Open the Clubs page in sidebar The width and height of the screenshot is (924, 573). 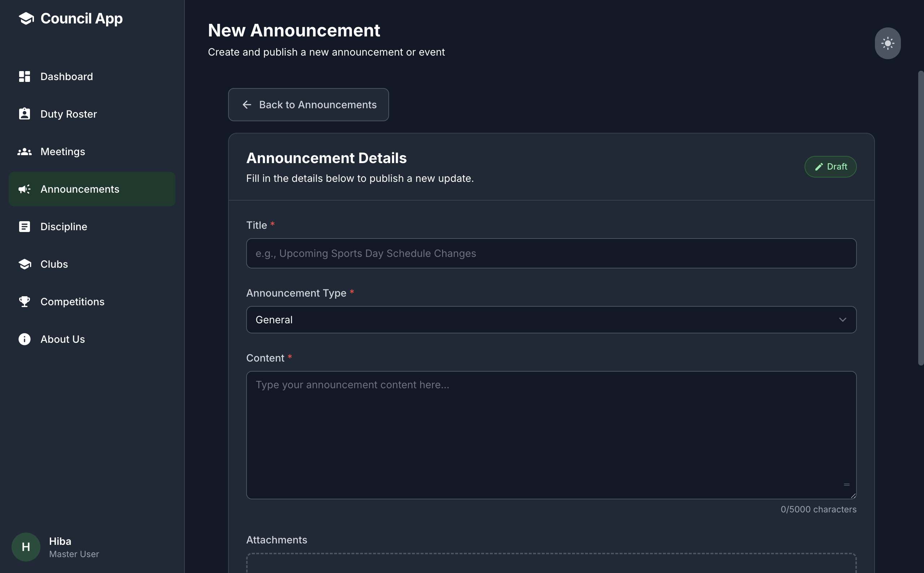pyautogui.click(x=54, y=264)
